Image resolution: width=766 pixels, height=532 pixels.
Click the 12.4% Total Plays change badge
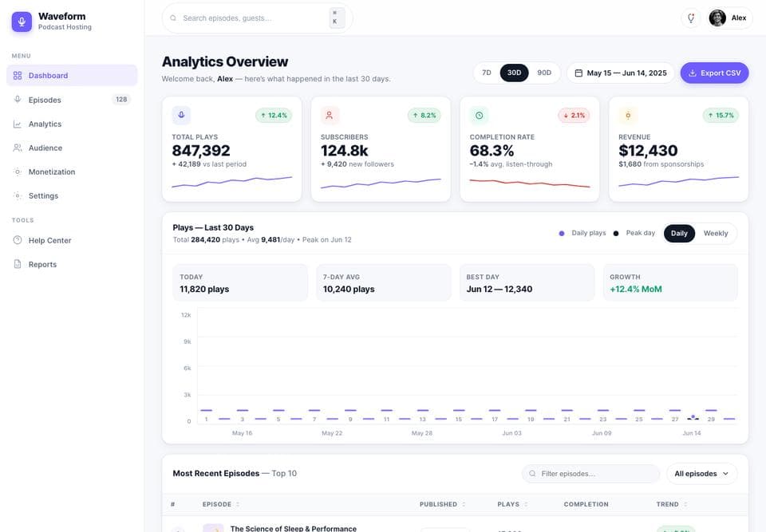point(274,116)
